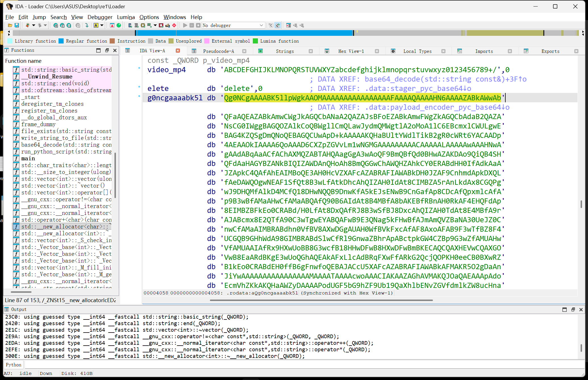Click the Python command input field
Image resolution: width=588 pixels, height=380 pixels.
click(x=284, y=365)
